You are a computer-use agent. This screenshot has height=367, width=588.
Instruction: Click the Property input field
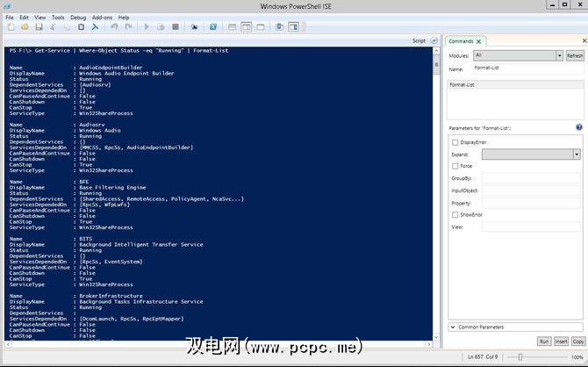[531, 203]
